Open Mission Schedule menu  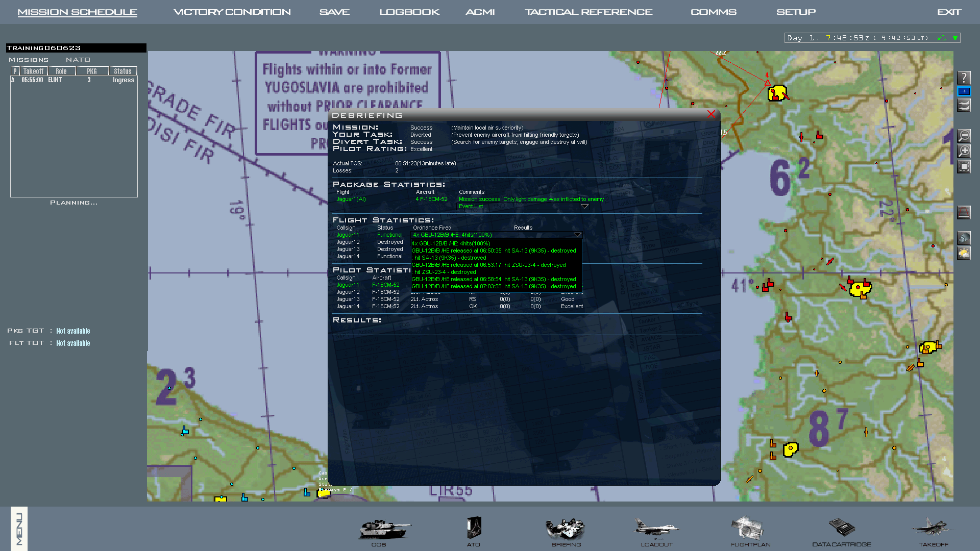[77, 12]
